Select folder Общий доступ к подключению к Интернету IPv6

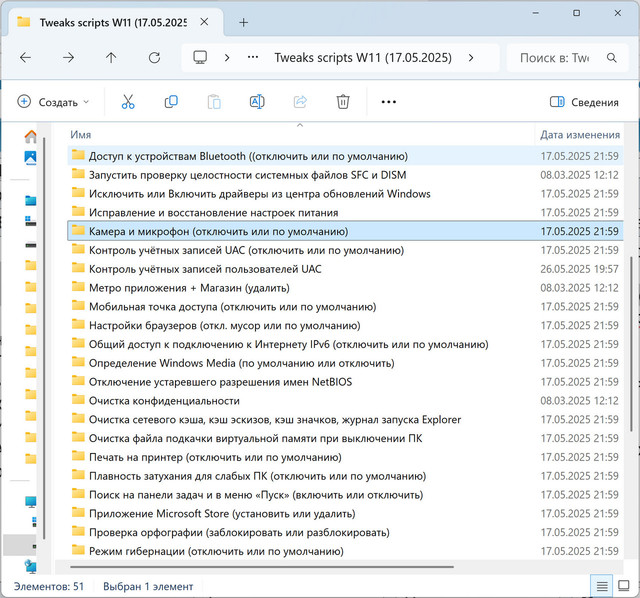pos(345,344)
